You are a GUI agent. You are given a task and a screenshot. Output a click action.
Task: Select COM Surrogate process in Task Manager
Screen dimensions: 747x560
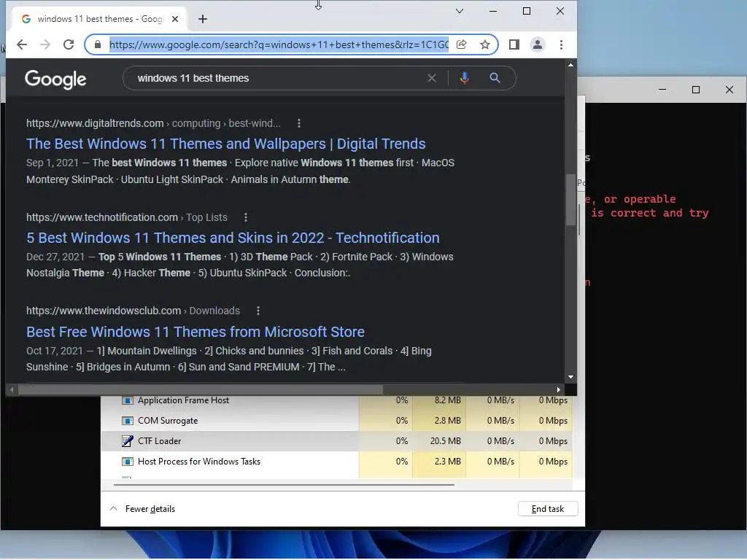click(x=336, y=421)
